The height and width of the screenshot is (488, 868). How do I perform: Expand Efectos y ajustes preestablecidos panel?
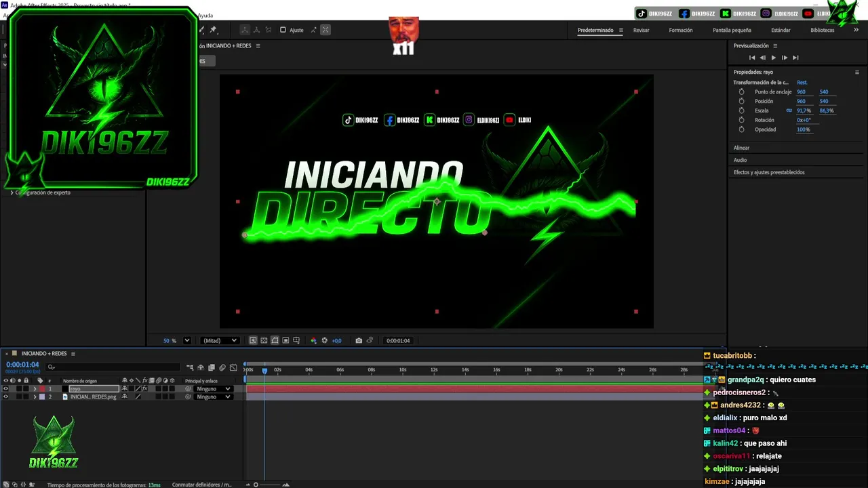tap(769, 172)
